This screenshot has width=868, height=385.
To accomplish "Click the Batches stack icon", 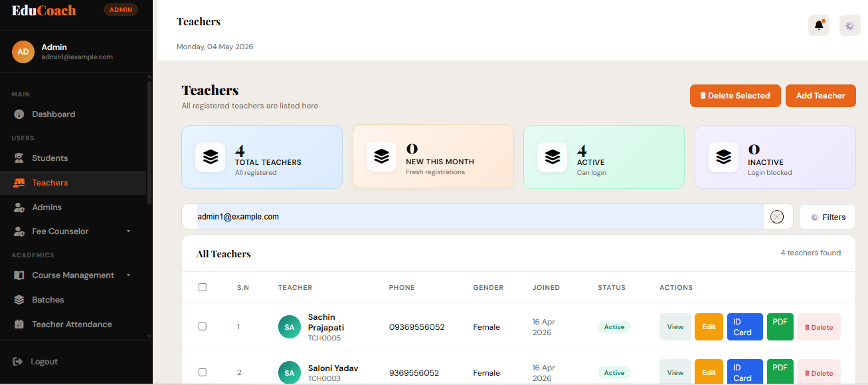I will (19, 300).
